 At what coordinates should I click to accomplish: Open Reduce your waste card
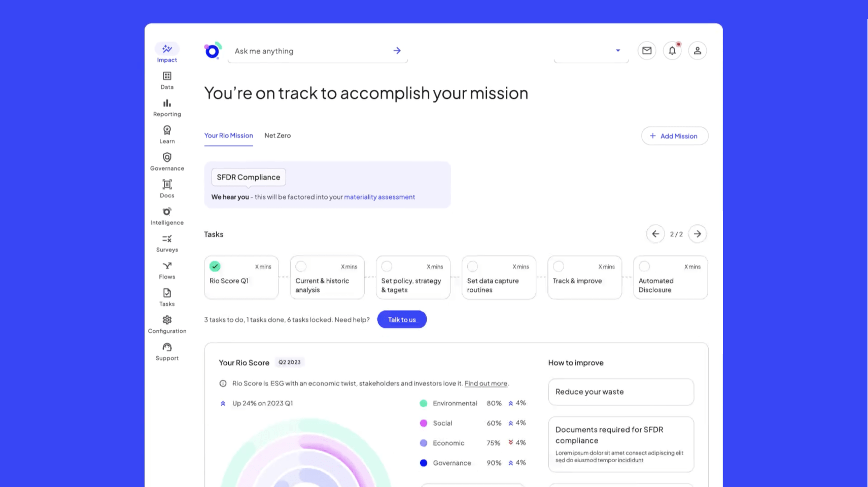pos(621,392)
